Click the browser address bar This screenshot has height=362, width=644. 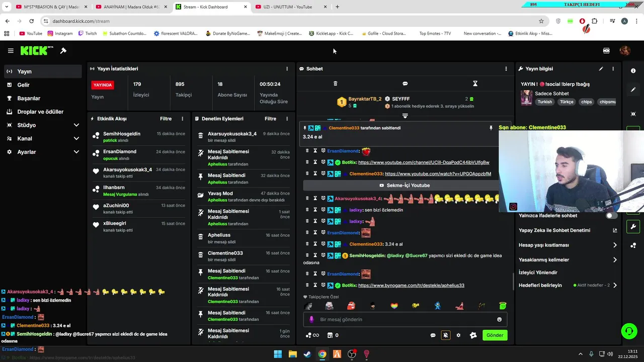click(x=293, y=21)
